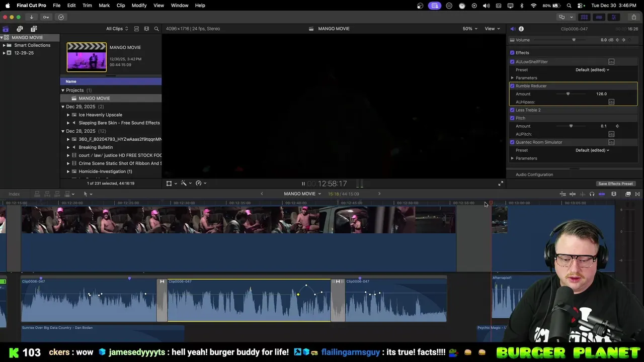Open Quantec Room Simulator Preset dropdown
This screenshot has height=362, width=644.
tap(592, 150)
